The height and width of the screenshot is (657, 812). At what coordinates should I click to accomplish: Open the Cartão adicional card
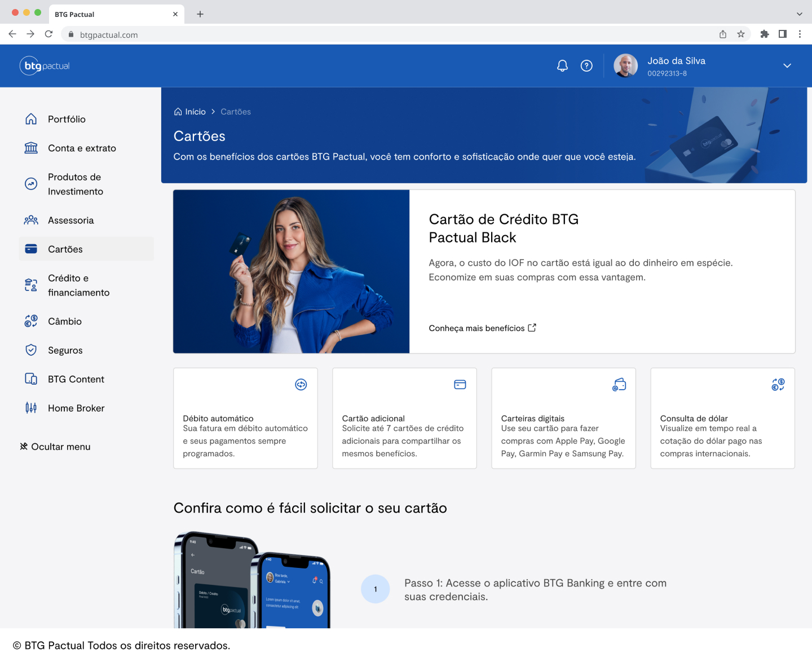404,418
